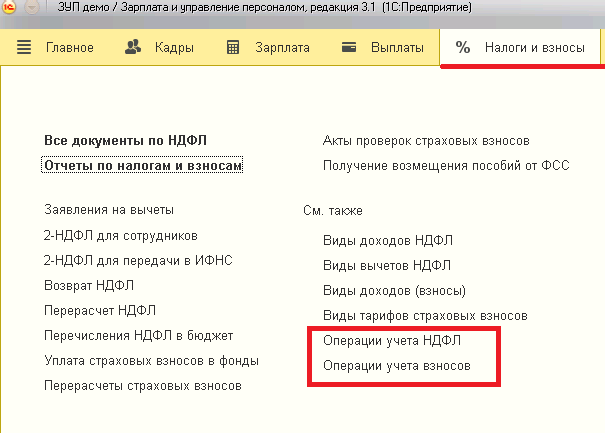Open Перечисления НДФЛ в бюджет
The height and width of the screenshot is (433, 605).
pos(139,336)
